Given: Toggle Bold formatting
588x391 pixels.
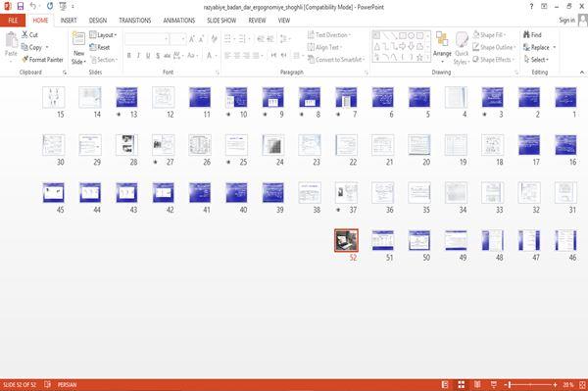Looking at the screenshot, I should (x=128, y=56).
